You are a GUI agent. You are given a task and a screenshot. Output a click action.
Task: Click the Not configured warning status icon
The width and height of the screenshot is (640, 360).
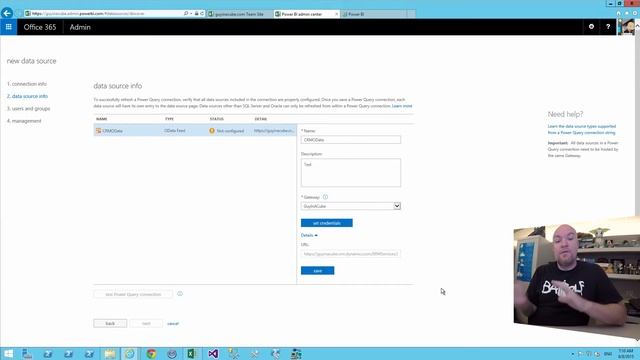click(x=212, y=131)
